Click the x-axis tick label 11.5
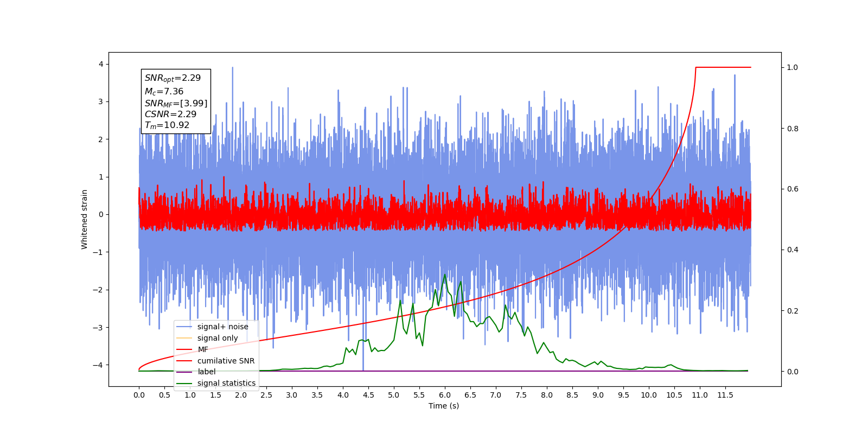This screenshot has height=434, width=868. 725,395
